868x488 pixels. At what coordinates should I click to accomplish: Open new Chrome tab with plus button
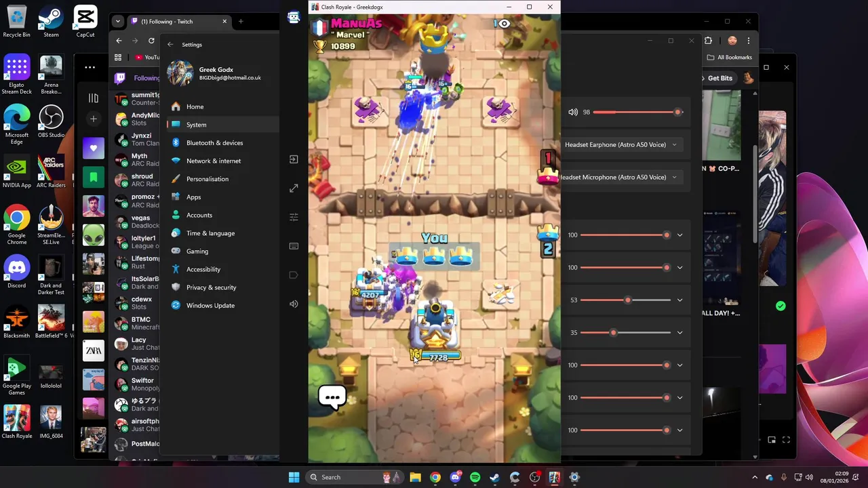241,21
